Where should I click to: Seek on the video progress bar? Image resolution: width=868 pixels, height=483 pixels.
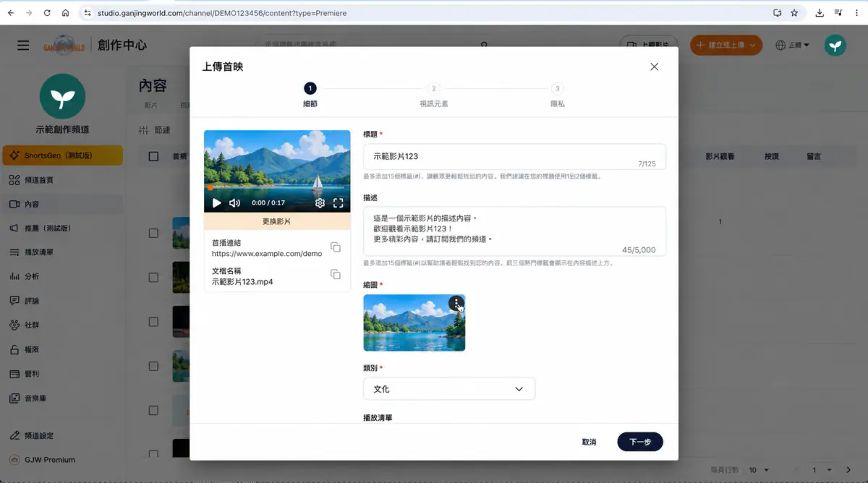click(277, 189)
